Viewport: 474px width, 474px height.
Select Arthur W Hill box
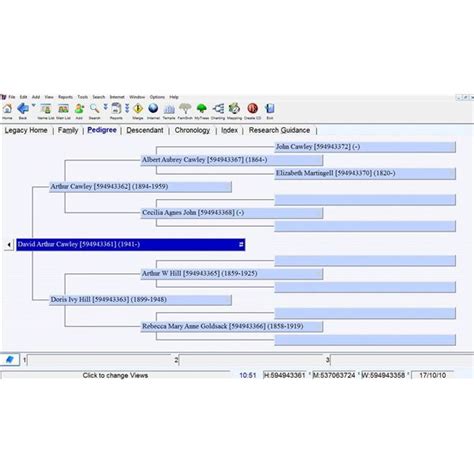[232, 274]
